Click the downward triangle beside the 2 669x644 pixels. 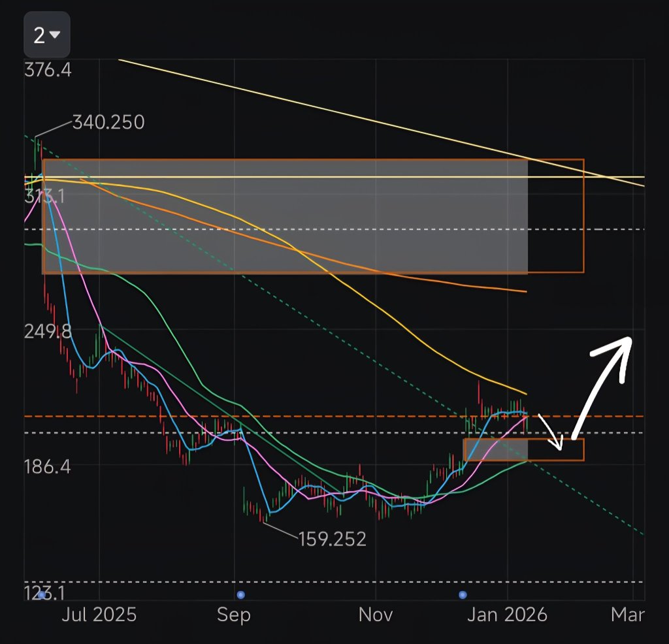point(55,35)
